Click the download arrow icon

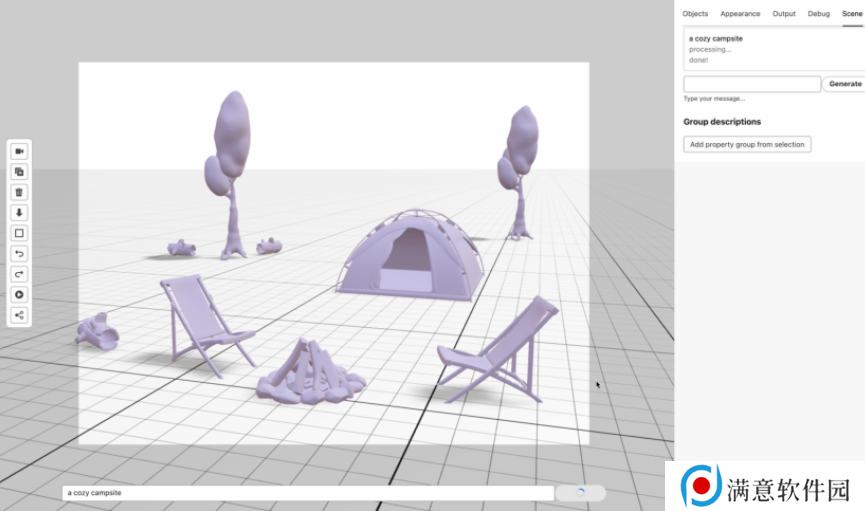(x=19, y=213)
